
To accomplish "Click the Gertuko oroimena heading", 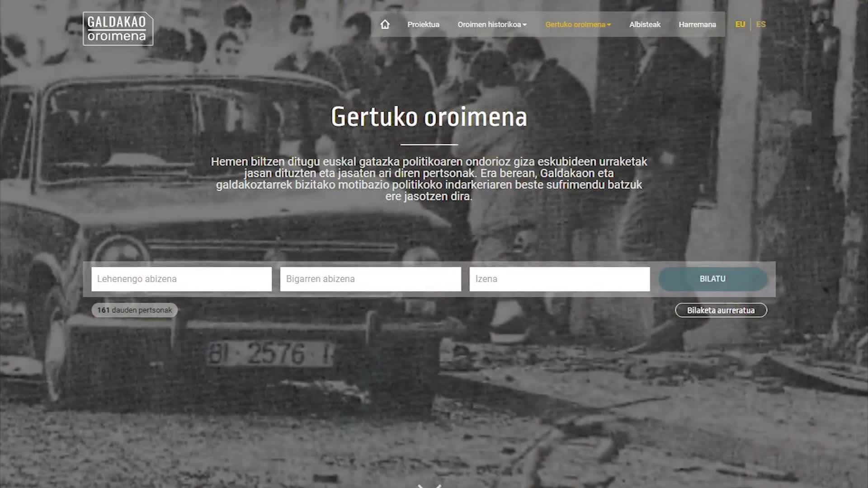I will pos(429,117).
